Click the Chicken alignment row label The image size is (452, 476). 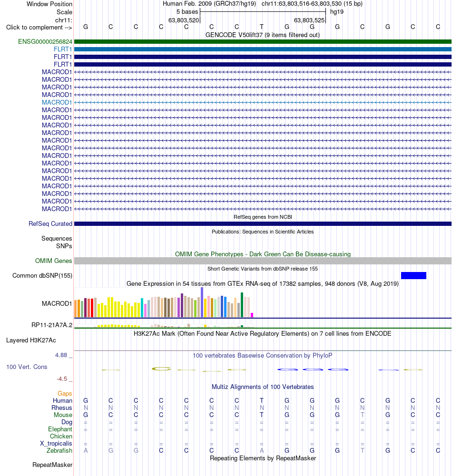click(61, 436)
